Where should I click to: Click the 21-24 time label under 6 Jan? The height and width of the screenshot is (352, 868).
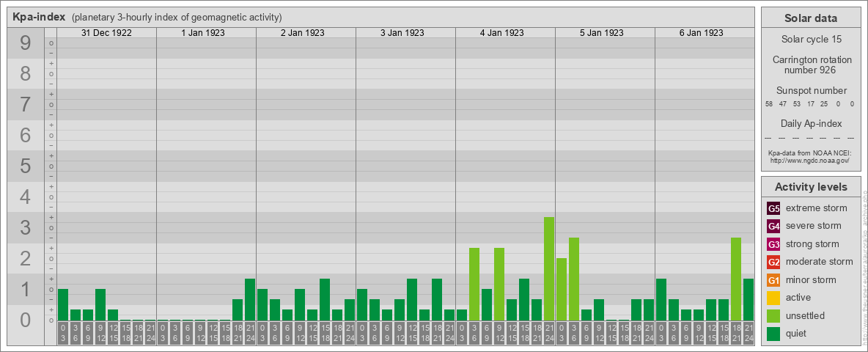tap(749, 334)
